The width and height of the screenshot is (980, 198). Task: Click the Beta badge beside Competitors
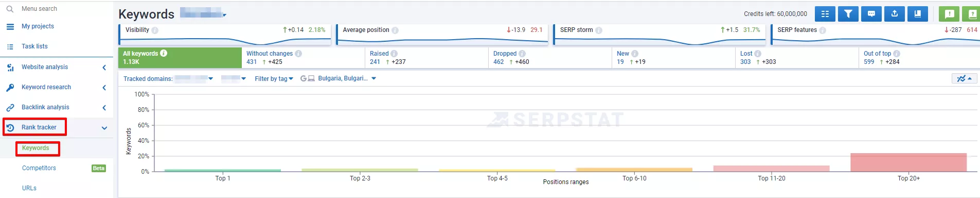click(x=99, y=168)
